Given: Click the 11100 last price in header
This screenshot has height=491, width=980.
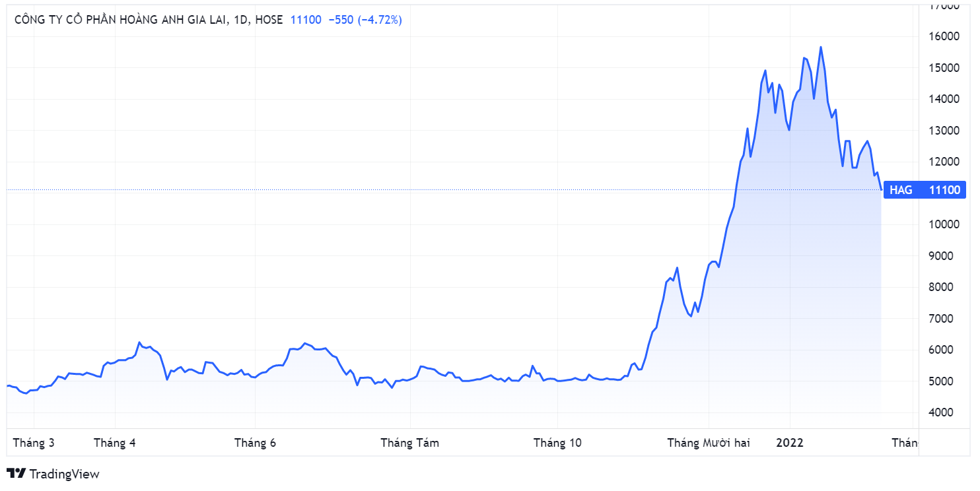Looking at the screenshot, I should [306, 20].
